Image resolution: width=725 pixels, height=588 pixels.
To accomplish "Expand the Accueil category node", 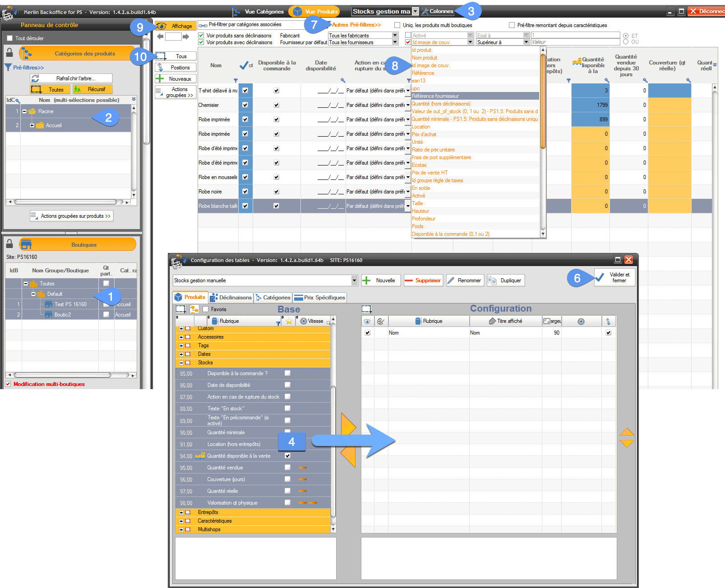I will click(32, 125).
